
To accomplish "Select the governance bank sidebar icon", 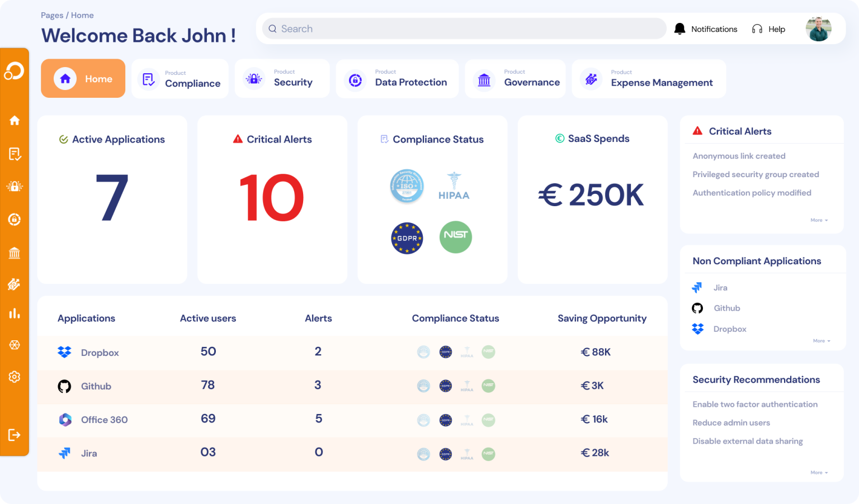I will [15, 253].
